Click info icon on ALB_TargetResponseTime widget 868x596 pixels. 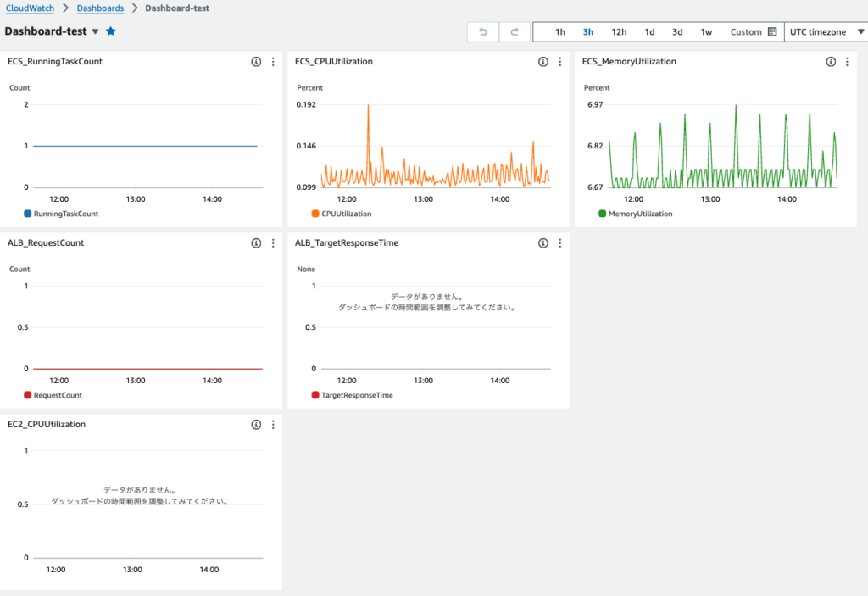pos(543,243)
